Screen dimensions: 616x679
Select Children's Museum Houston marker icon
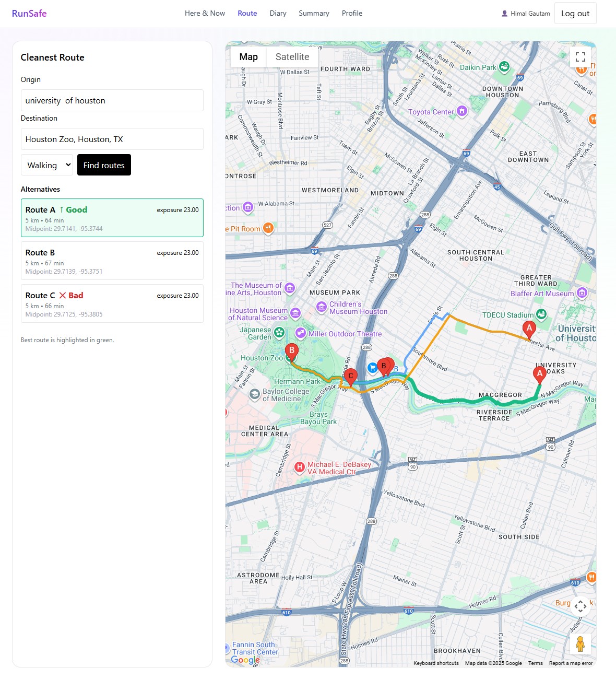322,307
